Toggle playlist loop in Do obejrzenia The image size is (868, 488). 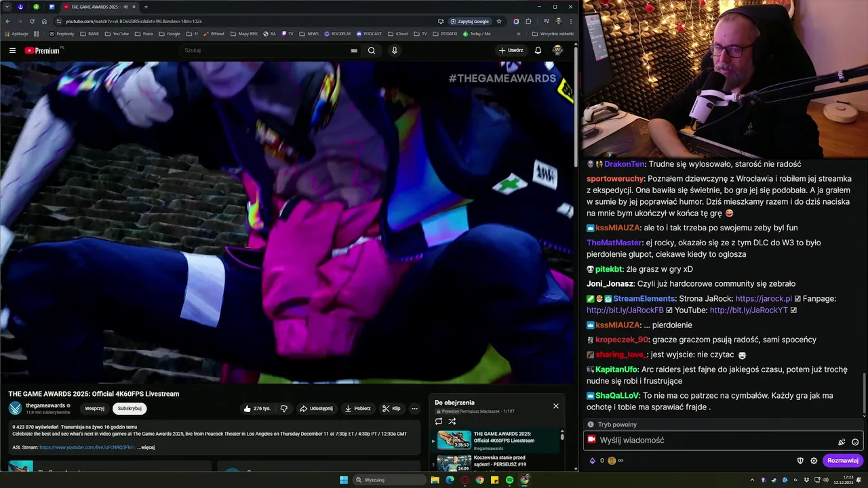pos(439,422)
